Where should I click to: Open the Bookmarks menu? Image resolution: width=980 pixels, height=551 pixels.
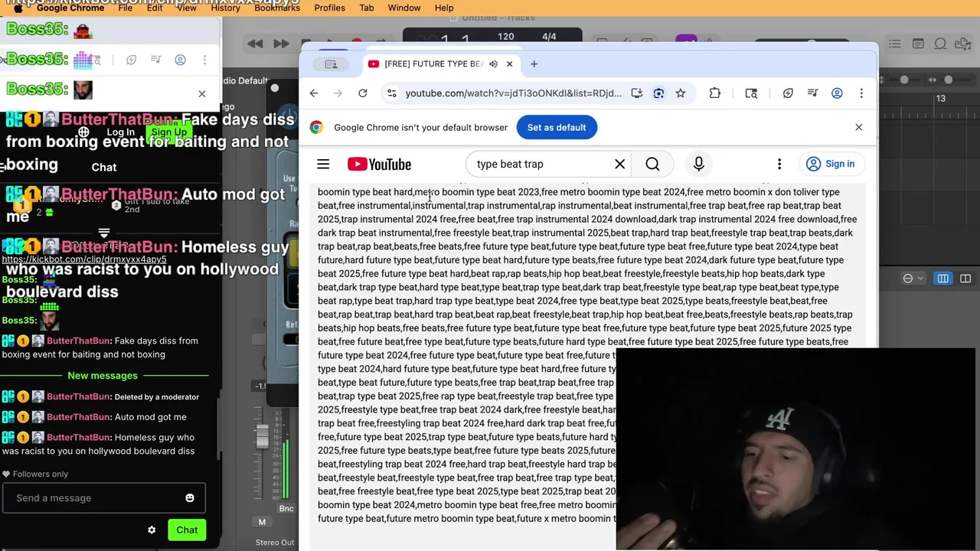277,8
